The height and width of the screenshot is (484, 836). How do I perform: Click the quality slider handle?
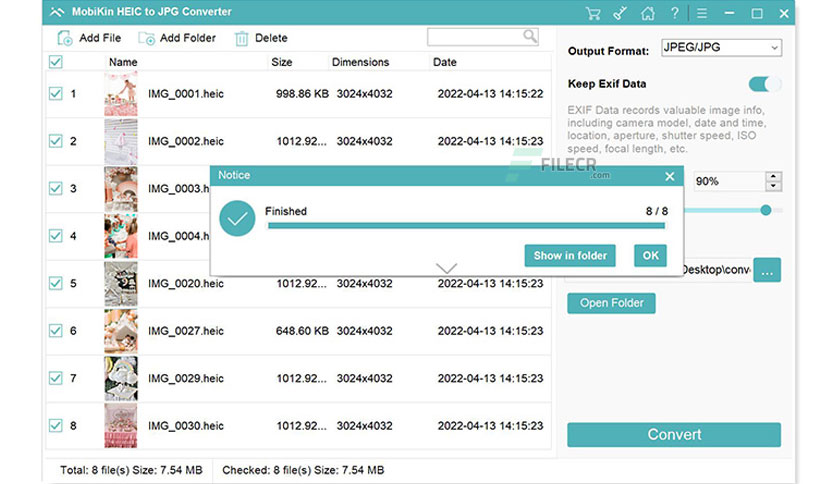tap(766, 210)
